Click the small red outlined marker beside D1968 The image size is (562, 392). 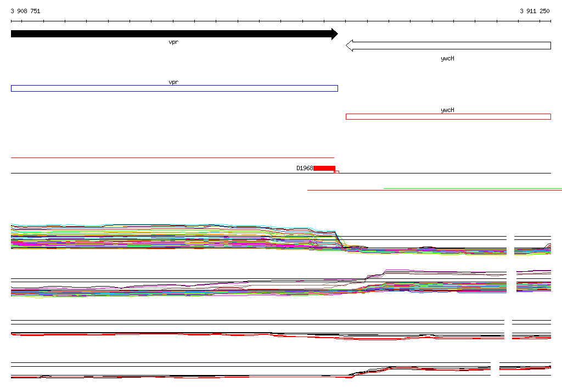[336, 172]
